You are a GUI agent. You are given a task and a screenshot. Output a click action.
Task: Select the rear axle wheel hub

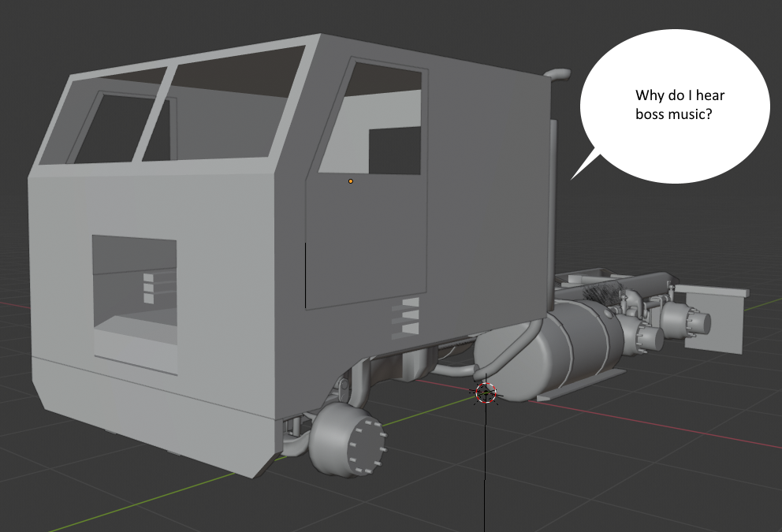coord(684,320)
